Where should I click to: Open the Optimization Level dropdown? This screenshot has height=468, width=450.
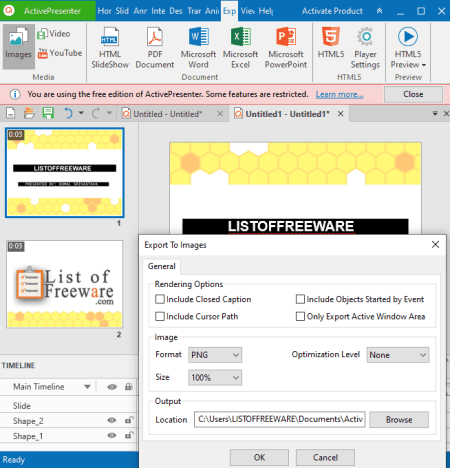[398, 355]
